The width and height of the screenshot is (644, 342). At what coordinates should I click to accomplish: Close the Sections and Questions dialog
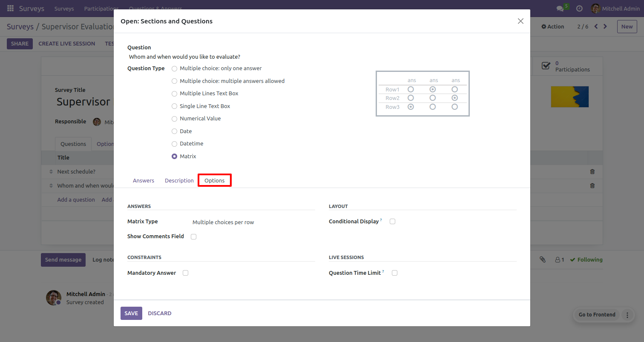[520, 21]
